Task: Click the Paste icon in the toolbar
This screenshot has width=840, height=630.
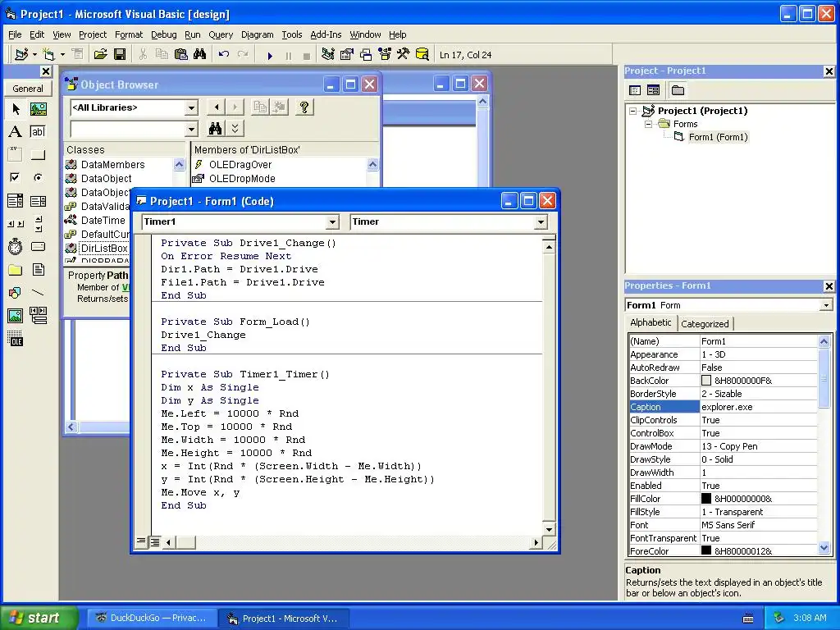Action: 181,55
